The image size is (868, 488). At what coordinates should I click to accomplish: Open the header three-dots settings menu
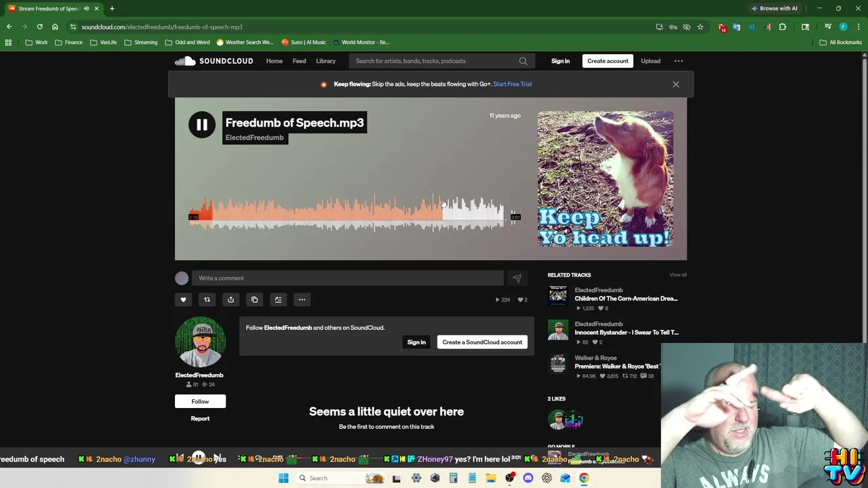(x=678, y=61)
